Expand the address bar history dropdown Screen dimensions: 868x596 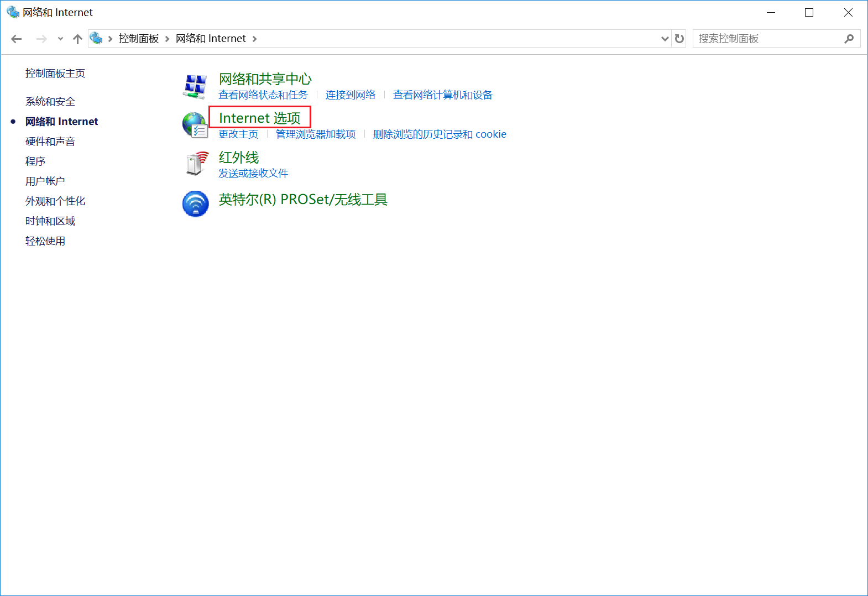point(665,39)
